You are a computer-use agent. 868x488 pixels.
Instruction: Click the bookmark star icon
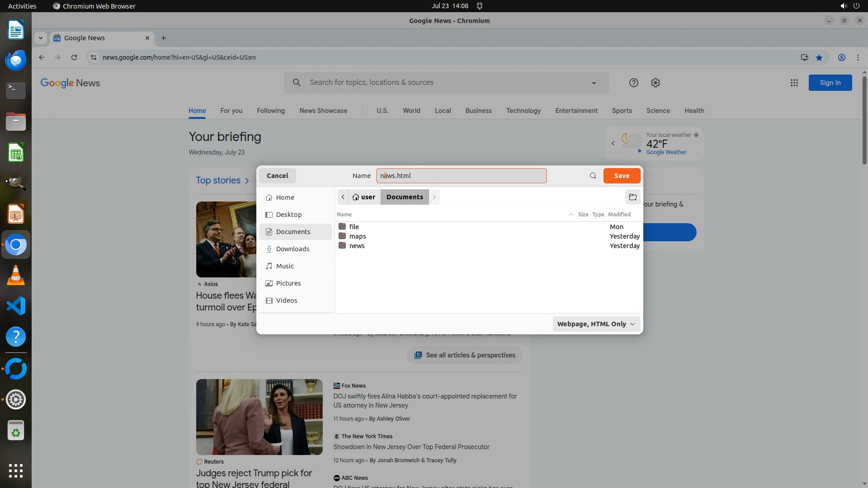pos(819,57)
